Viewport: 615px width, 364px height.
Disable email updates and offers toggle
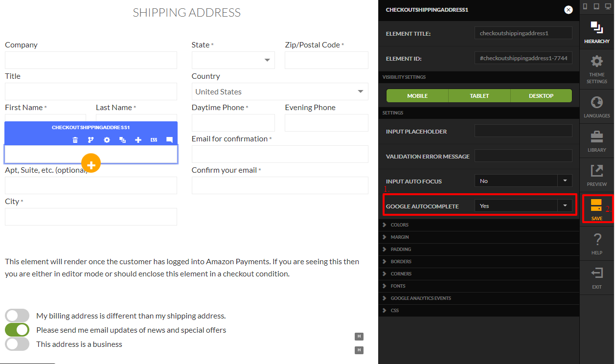(x=18, y=330)
